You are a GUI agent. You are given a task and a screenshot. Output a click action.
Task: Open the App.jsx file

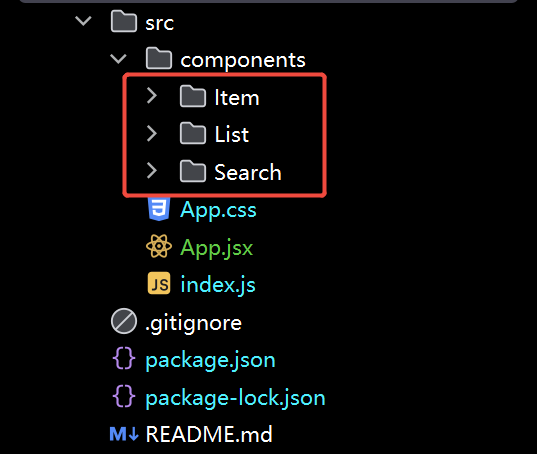pyautogui.click(x=216, y=248)
